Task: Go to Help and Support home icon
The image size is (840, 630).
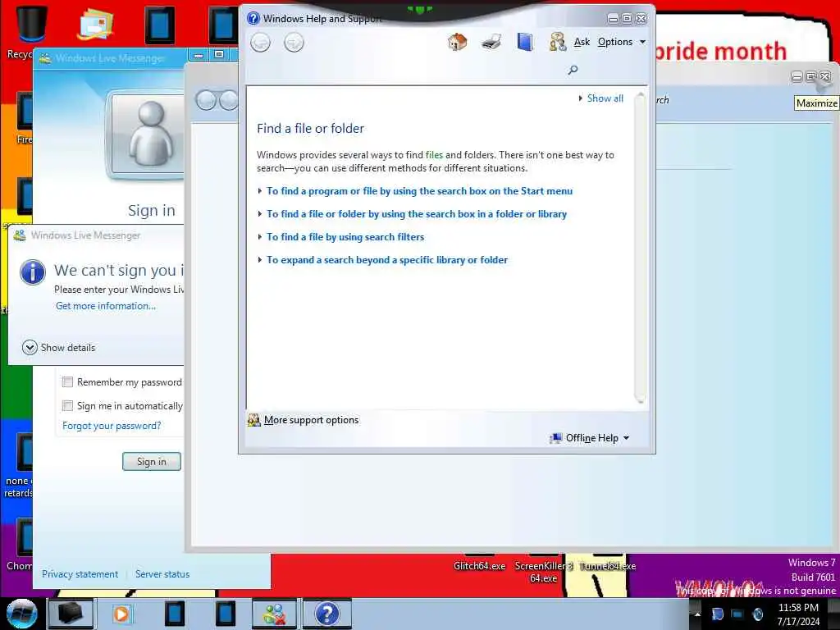Action: point(457,42)
